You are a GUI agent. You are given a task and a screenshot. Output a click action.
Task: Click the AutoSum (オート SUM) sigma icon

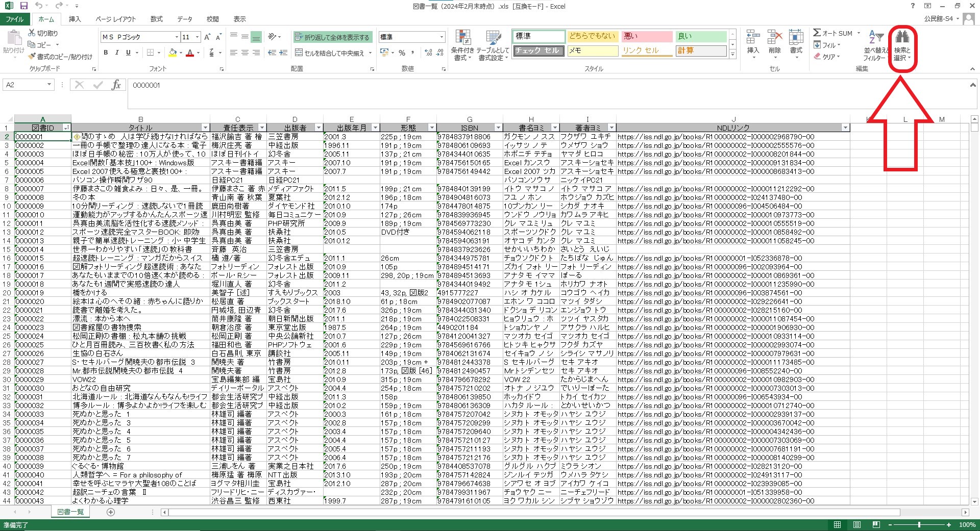[817, 33]
